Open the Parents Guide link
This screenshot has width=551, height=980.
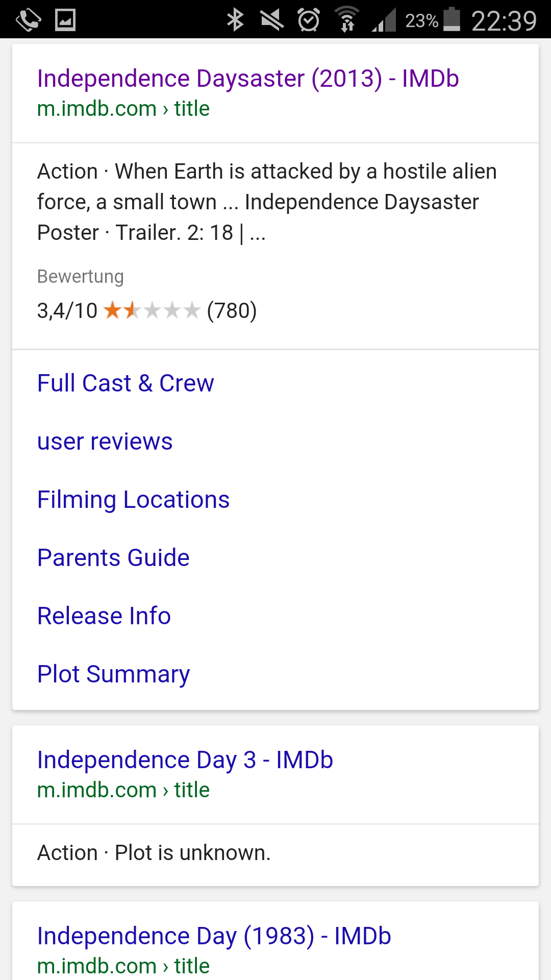pyautogui.click(x=113, y=558)
